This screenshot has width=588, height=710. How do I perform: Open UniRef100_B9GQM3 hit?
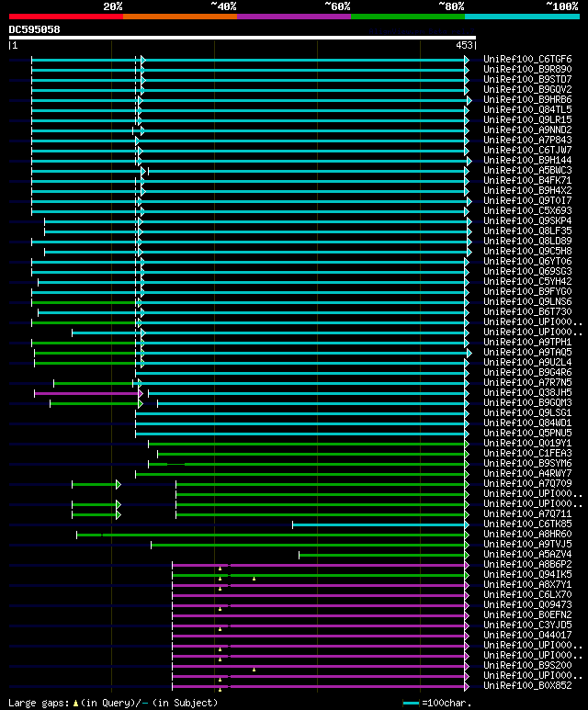click(x=527, y=402)
